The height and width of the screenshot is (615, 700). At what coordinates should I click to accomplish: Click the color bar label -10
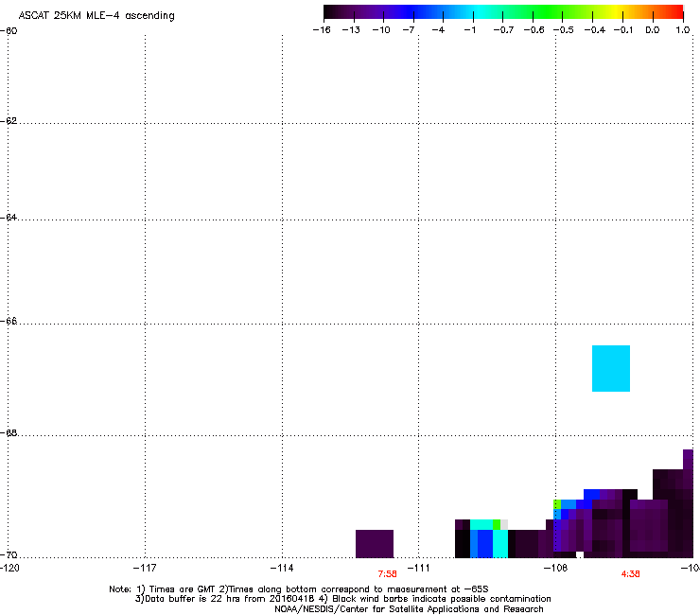pyautogui.click(x=381, y=30)
